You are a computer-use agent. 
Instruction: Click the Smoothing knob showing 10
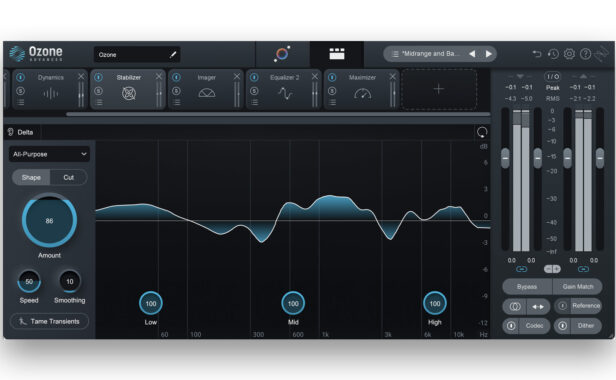coord(70,281)
